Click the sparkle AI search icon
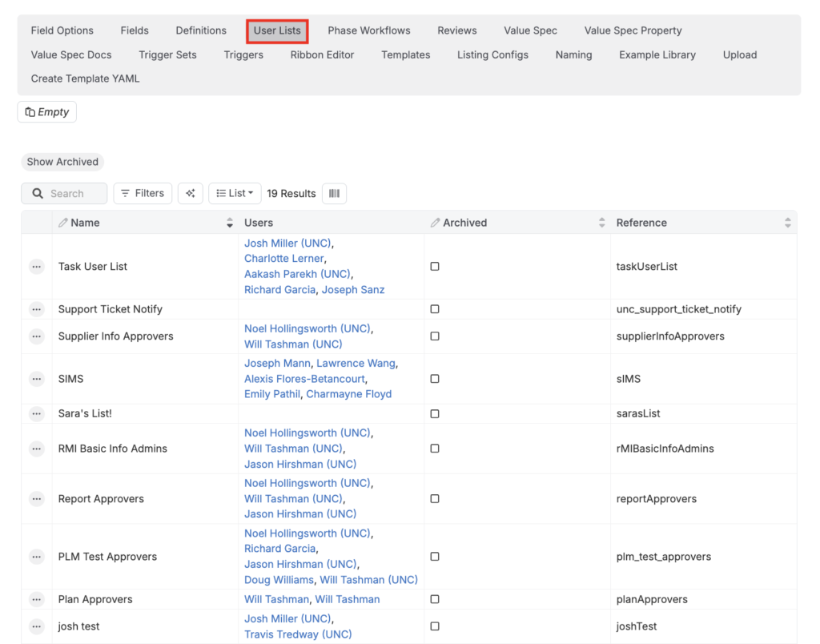The height and width of the screenshot is (644, 820). pyautogui.click(x=191, y=194)
